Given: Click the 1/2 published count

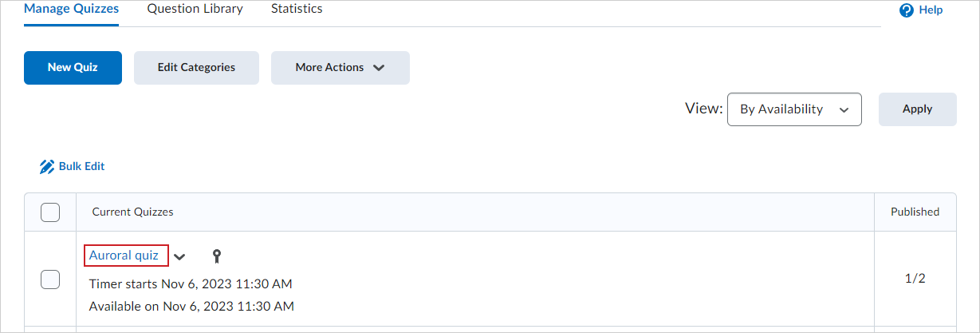Looking at the screenshot, I should coord(915,279).
